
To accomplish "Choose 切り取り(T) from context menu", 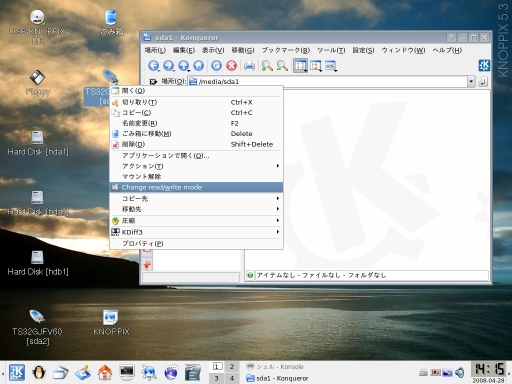I will pyautogui.click(x=196, y=102).
